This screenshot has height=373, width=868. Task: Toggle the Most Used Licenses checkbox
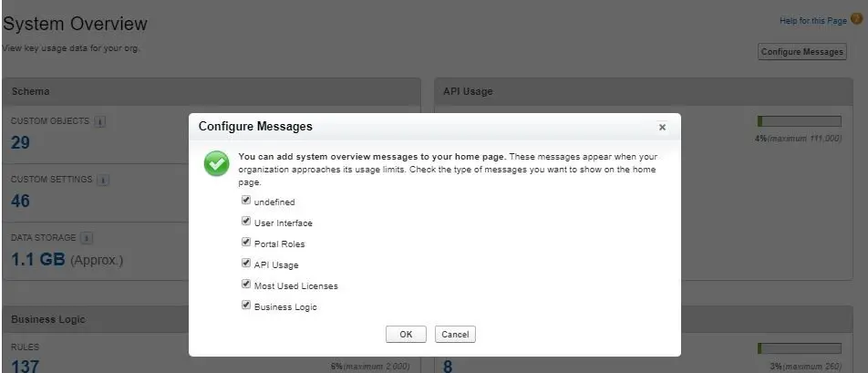(246, 285)
